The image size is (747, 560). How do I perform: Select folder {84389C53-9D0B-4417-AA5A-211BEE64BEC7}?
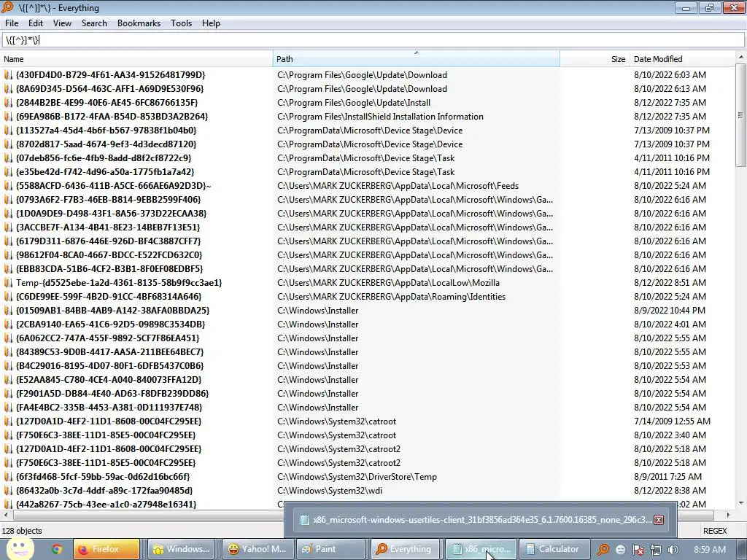pyautogui.click(x=109, y=351)
